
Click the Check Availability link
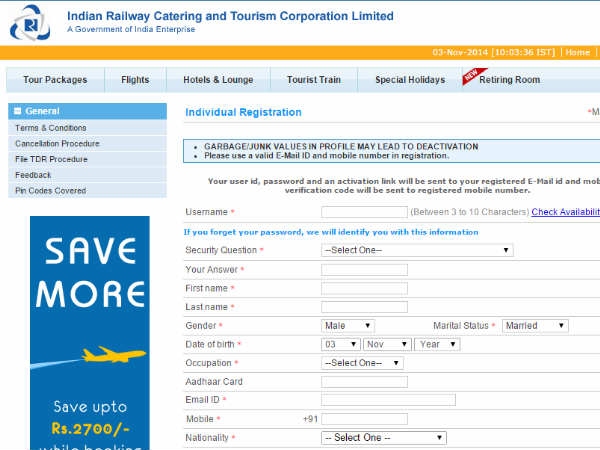[x=565, y=212]
